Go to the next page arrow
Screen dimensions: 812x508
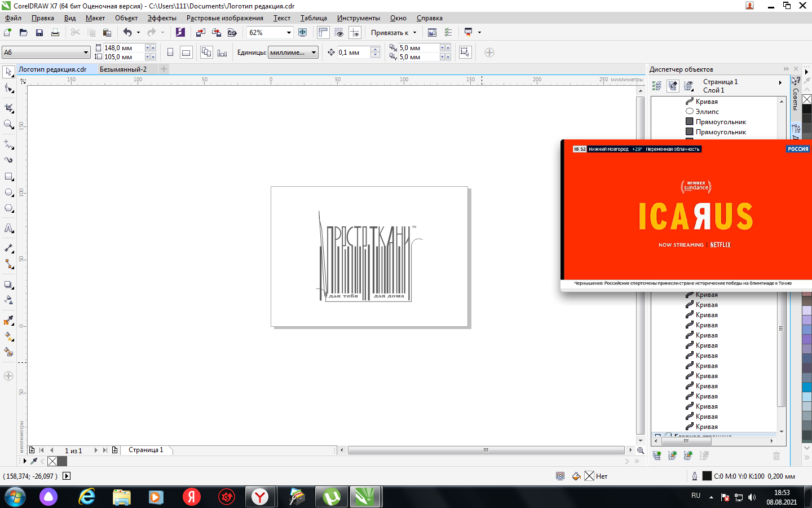[96, 450]
